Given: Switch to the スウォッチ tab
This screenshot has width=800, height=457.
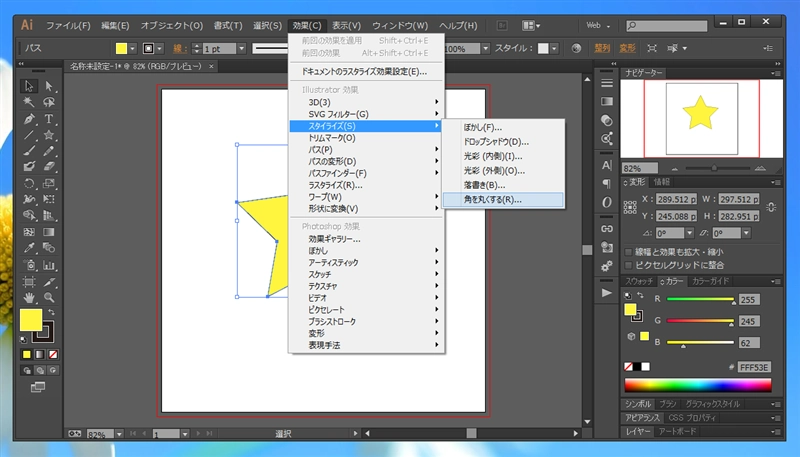Looking at the screenshot, I should click(639, 281).
